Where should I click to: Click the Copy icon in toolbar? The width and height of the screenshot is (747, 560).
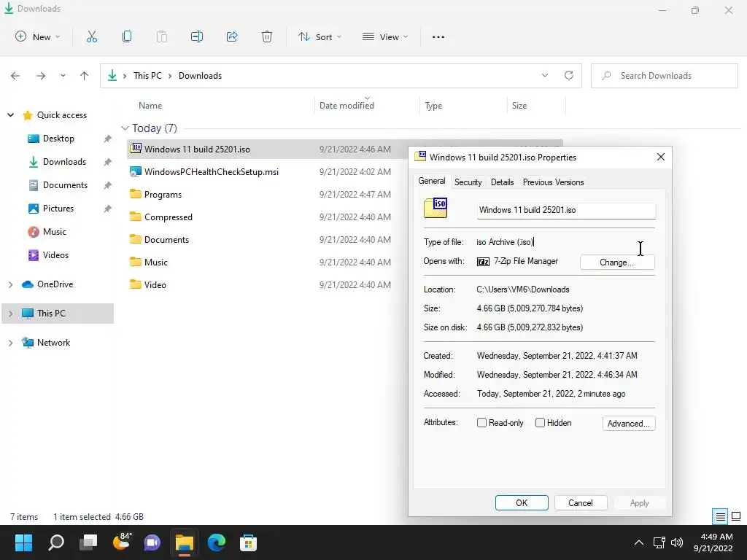(x=127, y=36)
